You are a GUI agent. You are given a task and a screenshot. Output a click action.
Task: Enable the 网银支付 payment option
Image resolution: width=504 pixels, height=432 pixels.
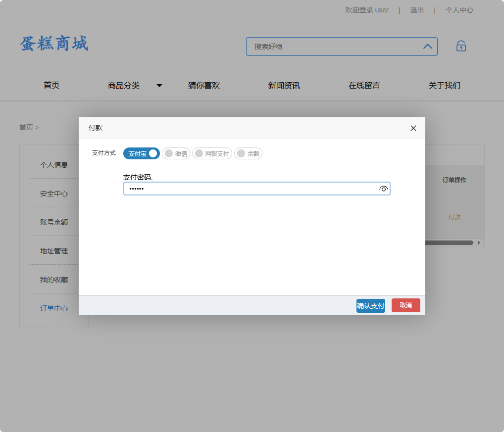[x=212, y=153]
